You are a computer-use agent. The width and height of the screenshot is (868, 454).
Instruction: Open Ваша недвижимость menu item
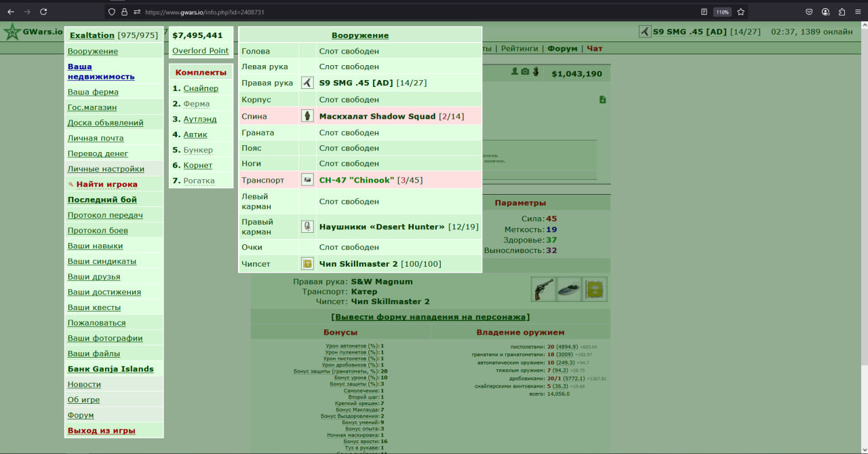point(101,72)
